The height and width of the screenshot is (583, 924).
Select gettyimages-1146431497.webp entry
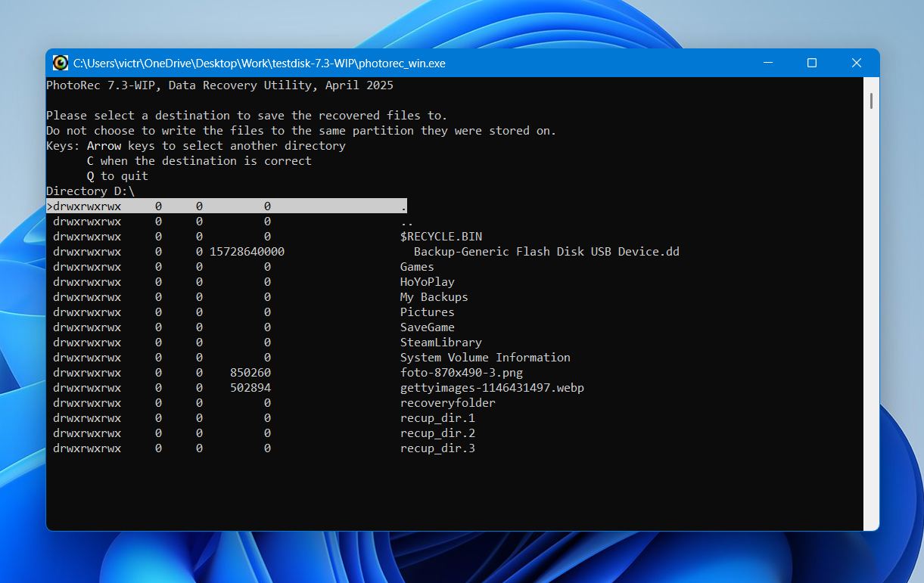tap(492, 388)
